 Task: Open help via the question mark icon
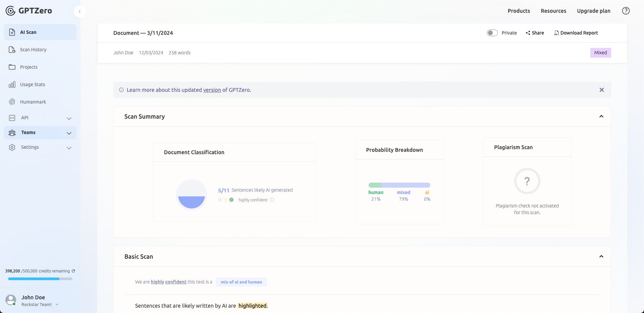click(x=626, y=11)
